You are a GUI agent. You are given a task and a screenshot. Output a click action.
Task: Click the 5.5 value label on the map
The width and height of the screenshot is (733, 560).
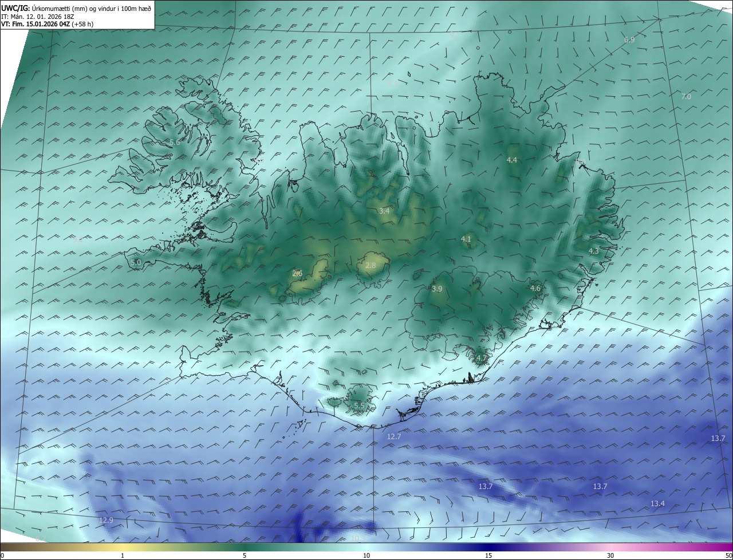click(359, 405)
